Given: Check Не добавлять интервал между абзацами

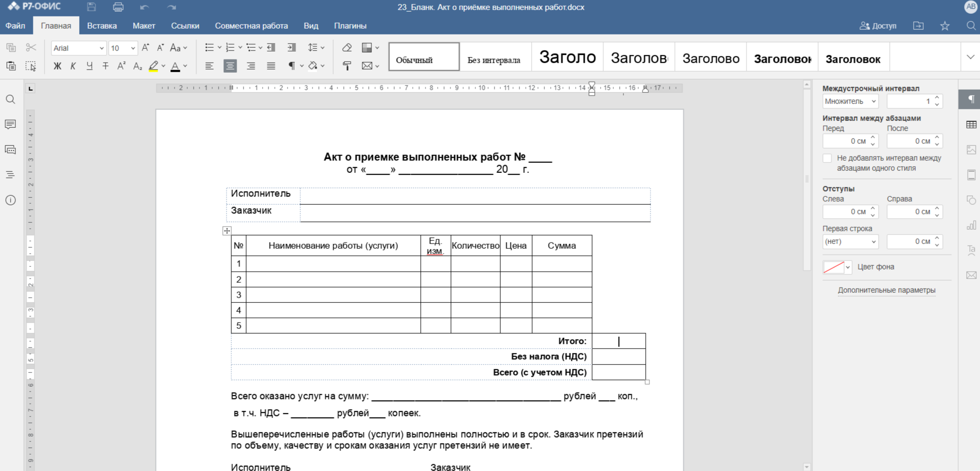Looking at the screenshot, I should coord(827,158).
